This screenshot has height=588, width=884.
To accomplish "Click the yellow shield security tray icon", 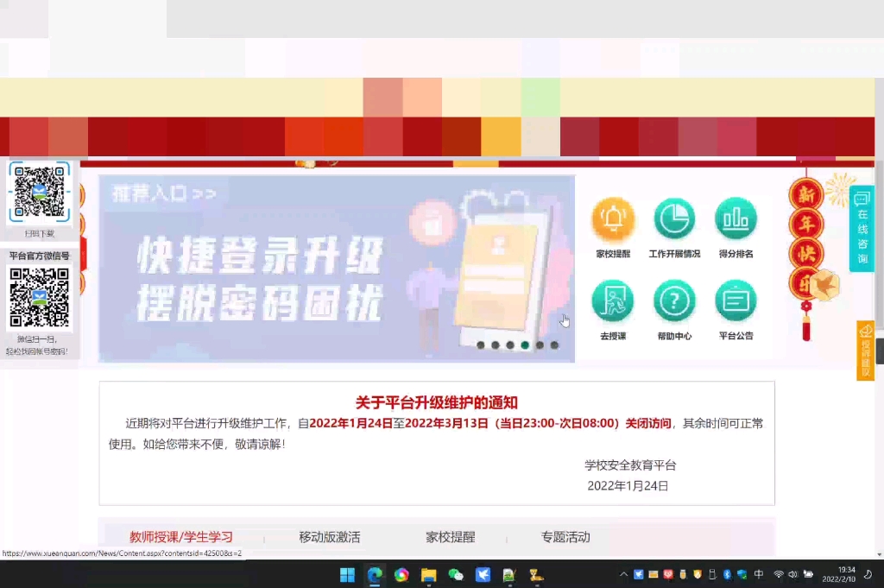I will tap(698, 574).
